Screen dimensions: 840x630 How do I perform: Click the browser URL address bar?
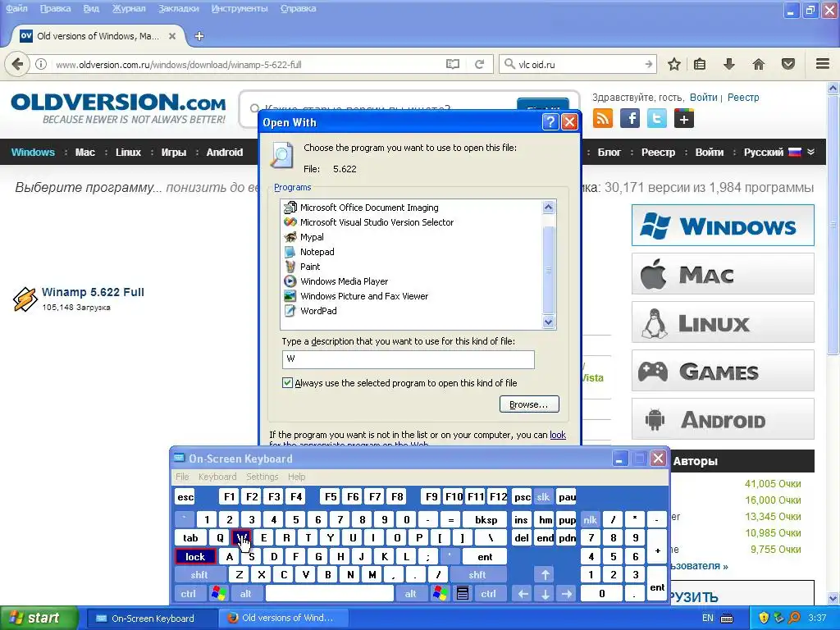pyautogui.click(x=246, y=64)
